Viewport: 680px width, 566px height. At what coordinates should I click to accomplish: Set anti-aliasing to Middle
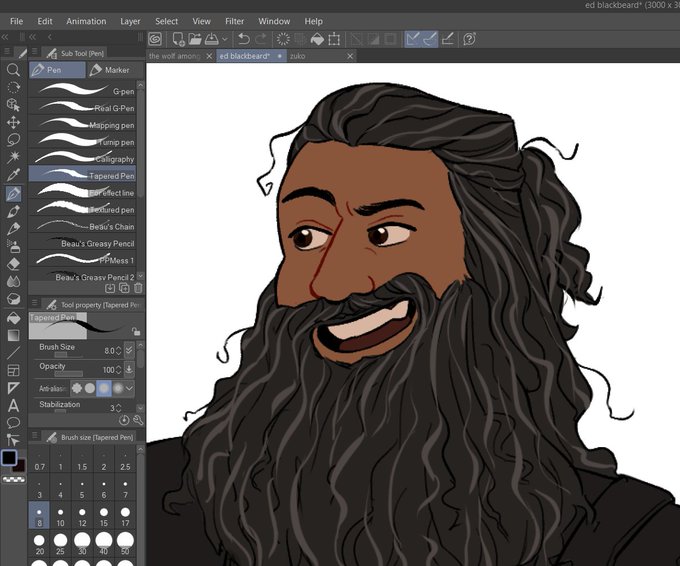coord(104,388)
